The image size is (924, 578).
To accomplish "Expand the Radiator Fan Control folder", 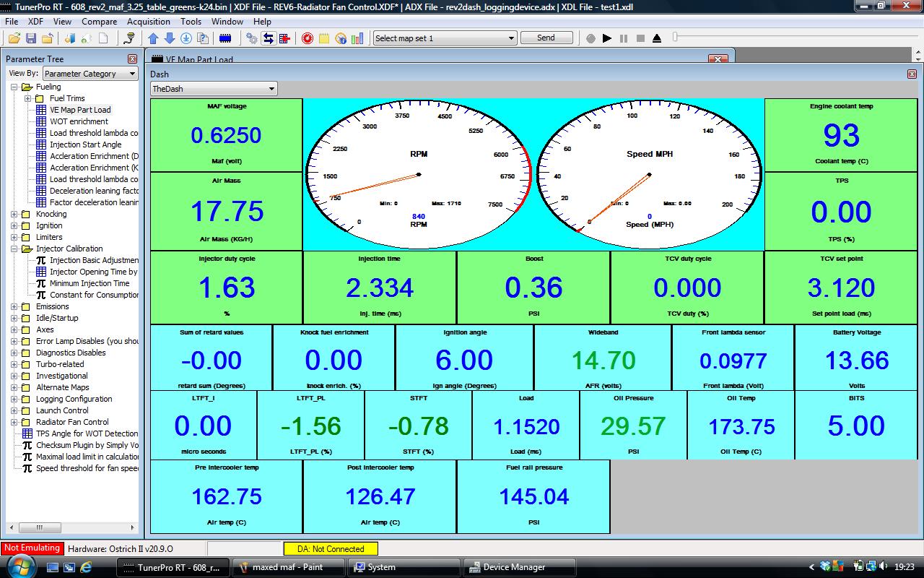I will click(x=14, y=422).
